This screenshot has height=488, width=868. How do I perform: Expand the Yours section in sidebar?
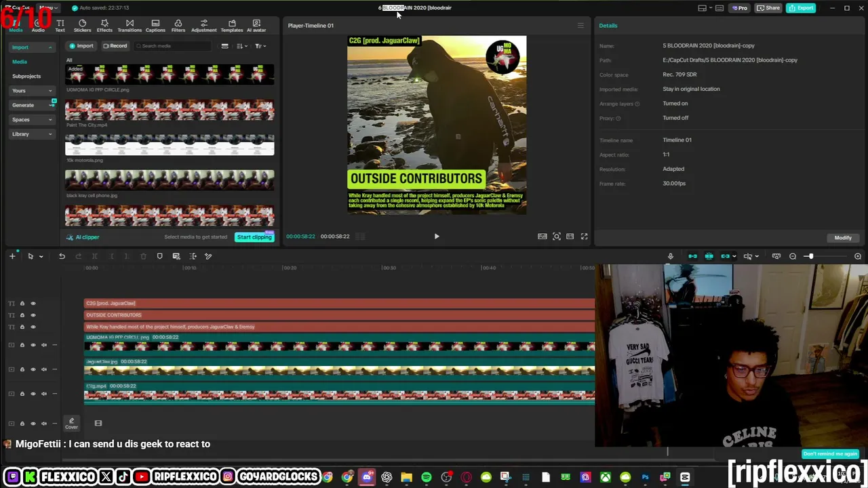[x=31, y=91]
